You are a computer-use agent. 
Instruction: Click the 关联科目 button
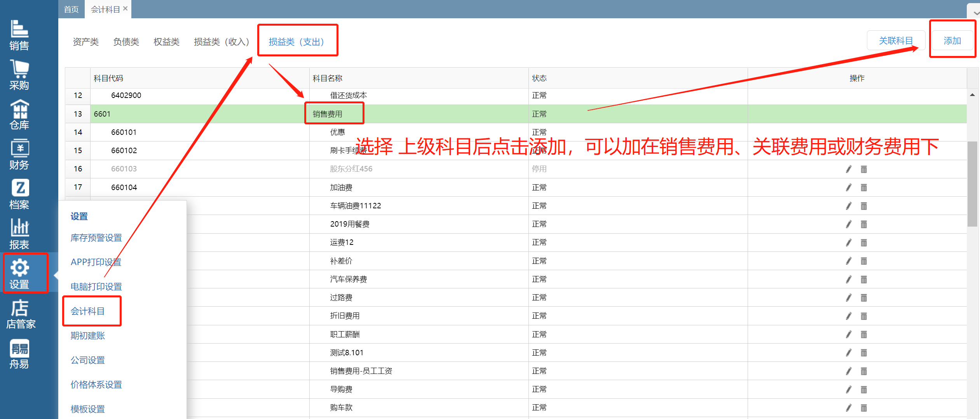(x=896, y=41)
